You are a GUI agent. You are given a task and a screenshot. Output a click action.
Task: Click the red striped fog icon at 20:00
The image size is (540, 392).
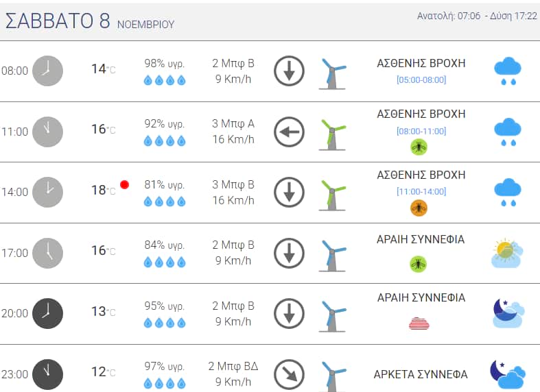pyautogui.click(x=419, y=323)
